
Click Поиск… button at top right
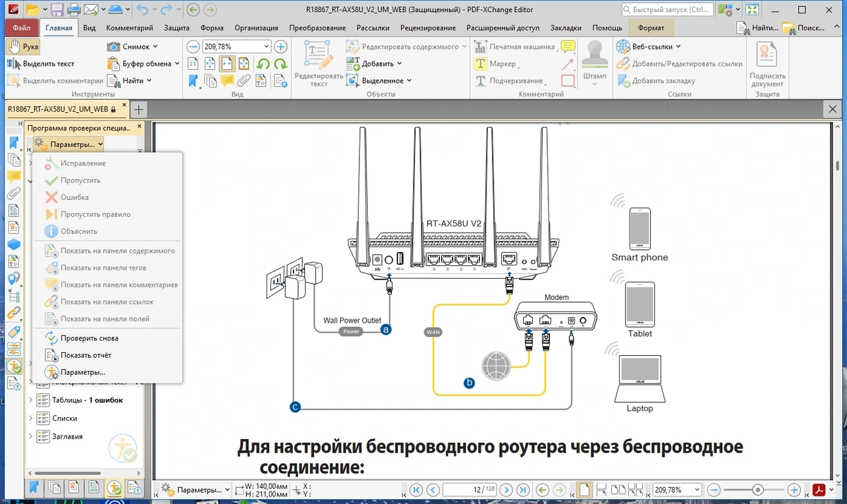pos(803,28)
